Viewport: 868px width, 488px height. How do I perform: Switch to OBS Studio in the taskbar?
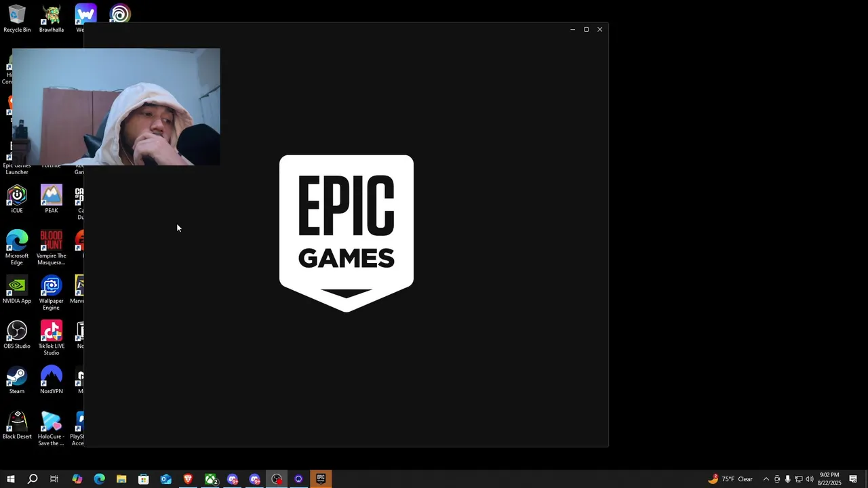(x=277, y=479)
